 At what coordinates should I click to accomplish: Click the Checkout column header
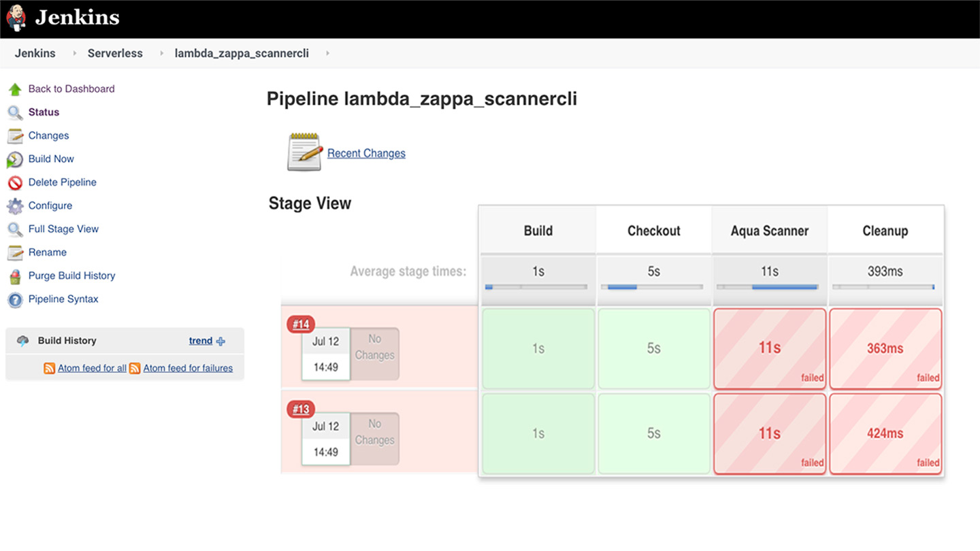click(654, 231)
